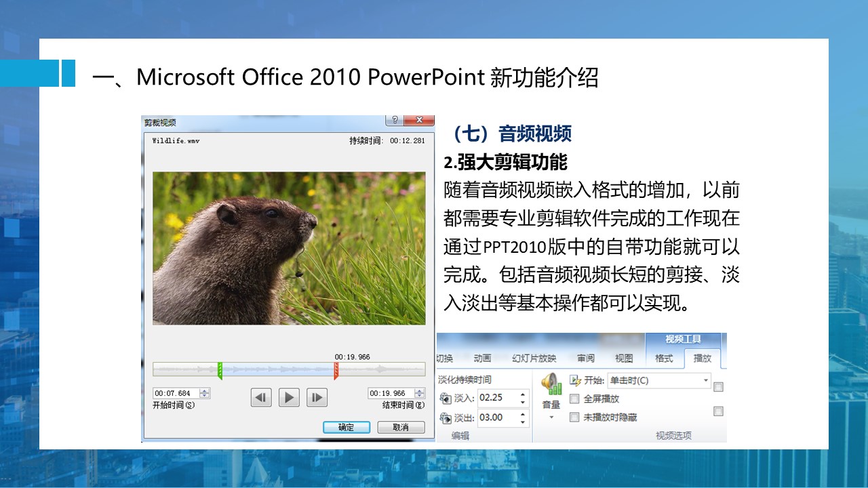Click the fade out (淡出) icon
868x488 pixels.
[446, 418]
